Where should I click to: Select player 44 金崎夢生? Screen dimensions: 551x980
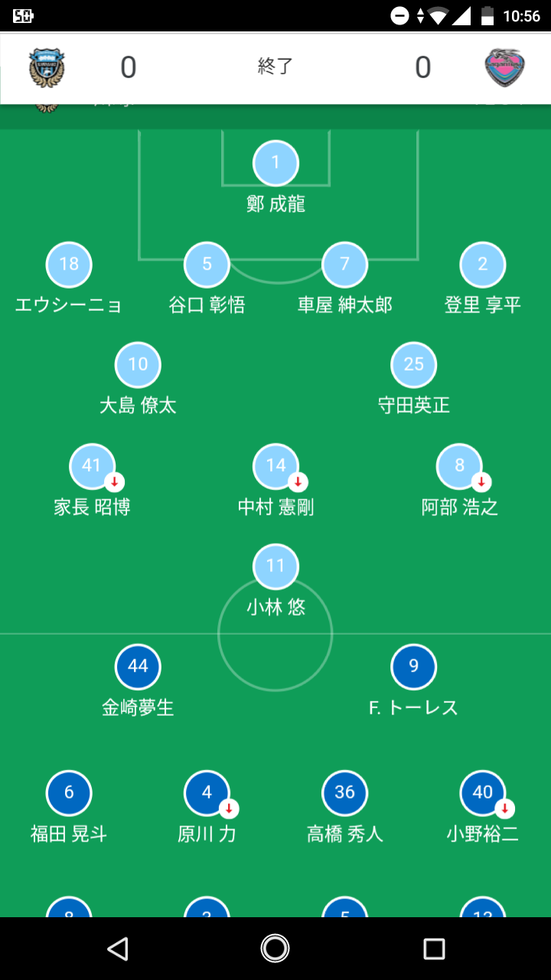click(138, 667)
